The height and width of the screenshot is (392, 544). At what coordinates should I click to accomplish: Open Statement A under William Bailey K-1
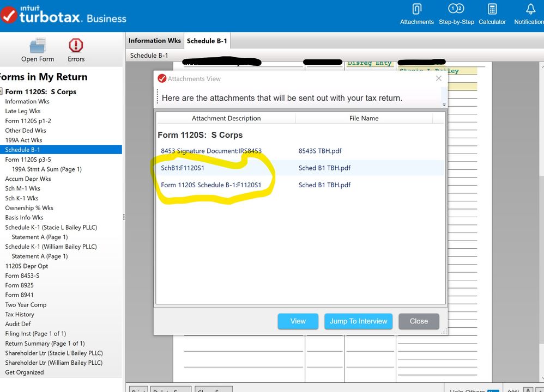40,256
